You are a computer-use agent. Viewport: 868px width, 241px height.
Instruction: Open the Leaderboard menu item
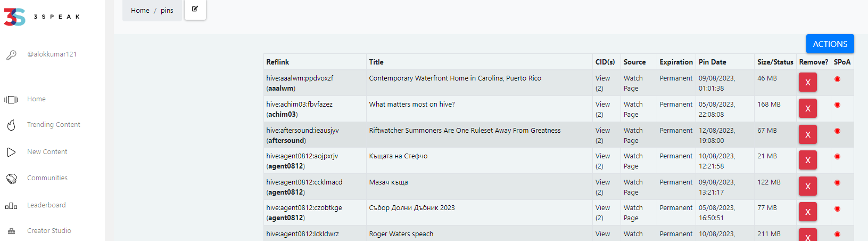(x=46, y=205)
